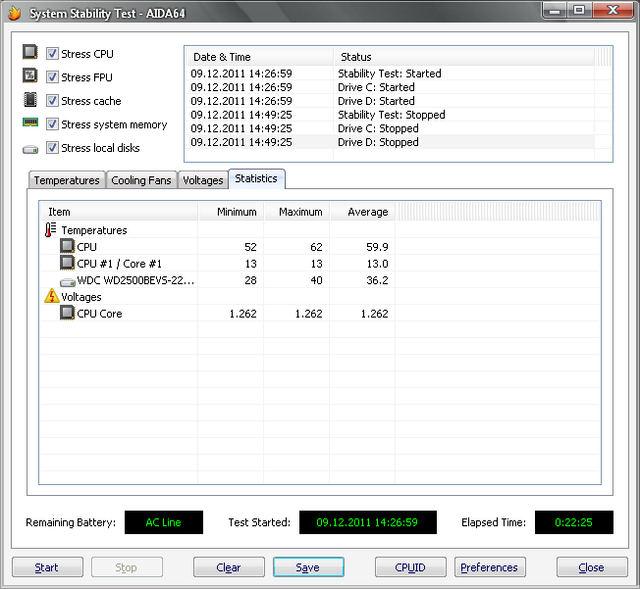Viewport: 640px width, 589px height.
Task: Select the Voltages tab
Action: (x=203, y=180)
